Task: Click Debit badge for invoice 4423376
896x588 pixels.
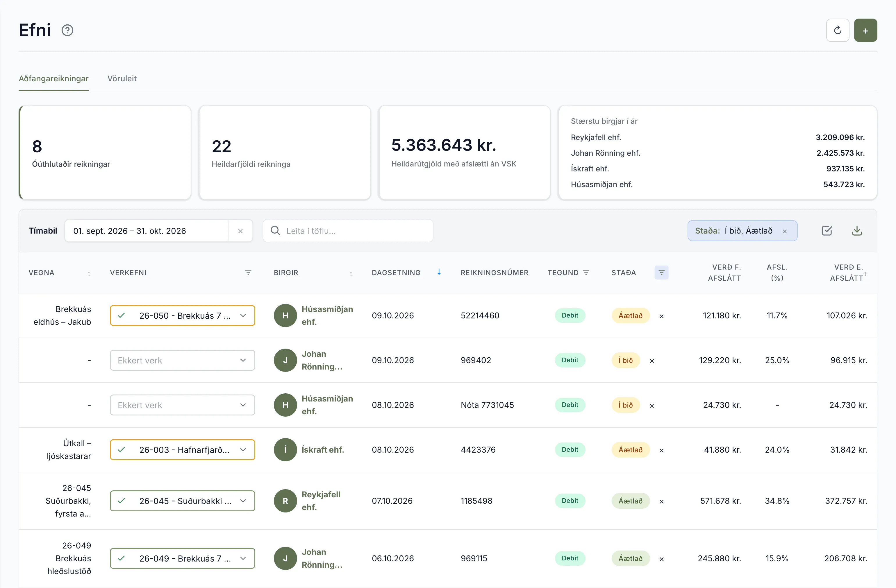Action: click(570, 450)
